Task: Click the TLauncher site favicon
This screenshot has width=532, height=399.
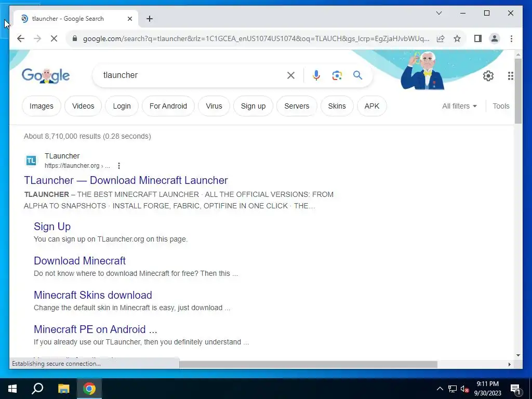Action: [31, 161]
